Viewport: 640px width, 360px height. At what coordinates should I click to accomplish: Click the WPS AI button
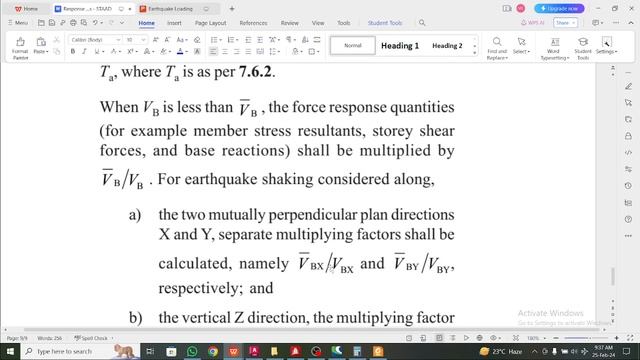(533, 23)
